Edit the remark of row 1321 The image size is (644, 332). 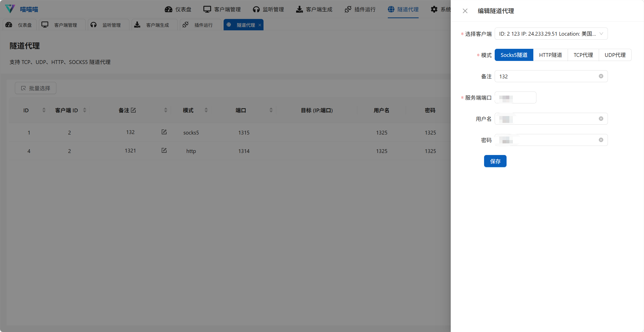tap(164, 150)
